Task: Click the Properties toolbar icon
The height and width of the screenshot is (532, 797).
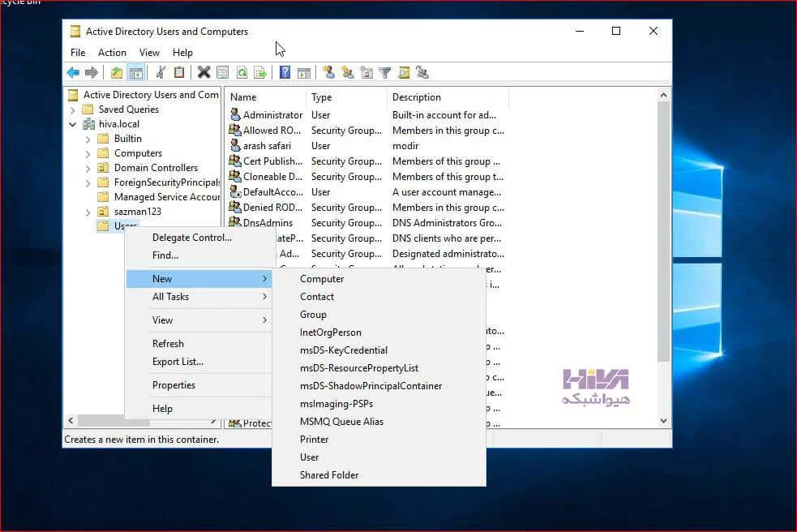Action: point(223,73)
